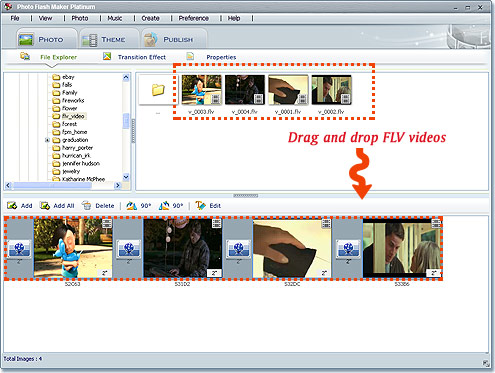Select the hand slide 532DC
Screen dimensions: 495x373
point(292,248)
